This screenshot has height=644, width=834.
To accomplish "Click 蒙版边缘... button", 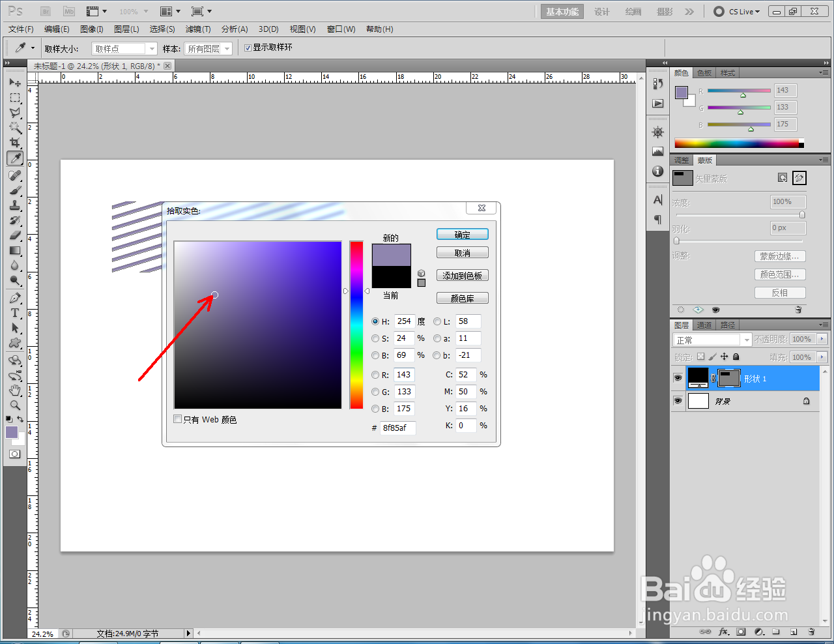I will (780, 256).
